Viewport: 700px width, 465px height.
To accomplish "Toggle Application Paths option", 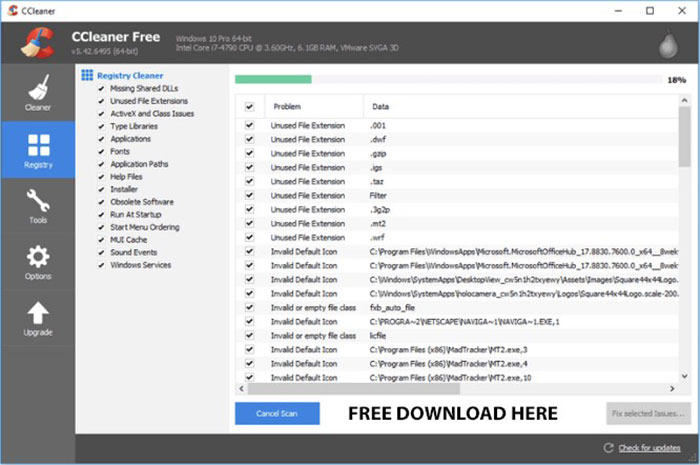I will click(101, 164).
